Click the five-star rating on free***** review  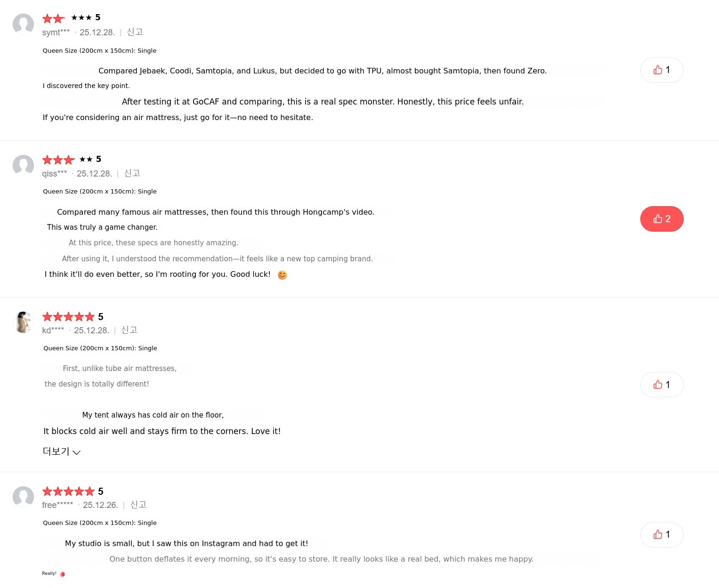68,491
